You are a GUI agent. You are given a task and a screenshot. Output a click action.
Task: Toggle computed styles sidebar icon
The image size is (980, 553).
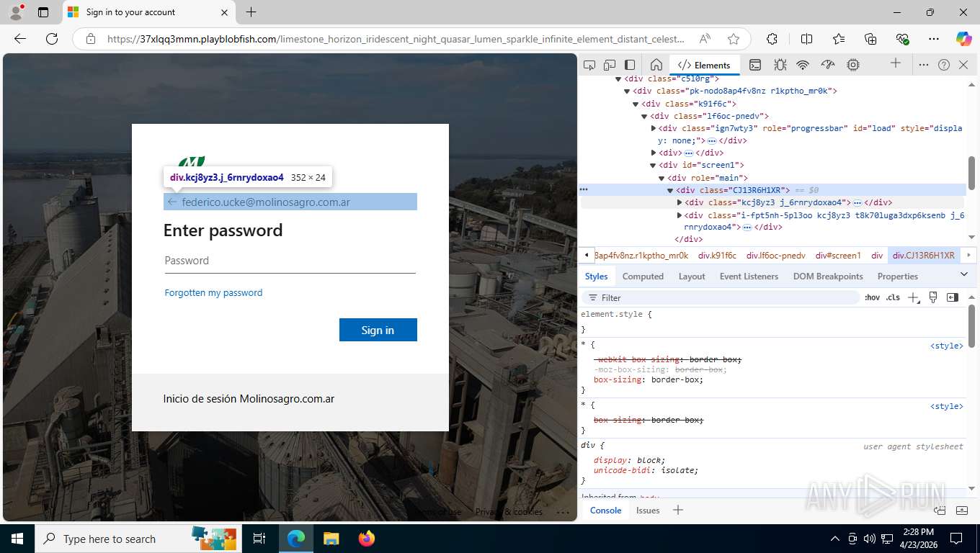(953, 297)
